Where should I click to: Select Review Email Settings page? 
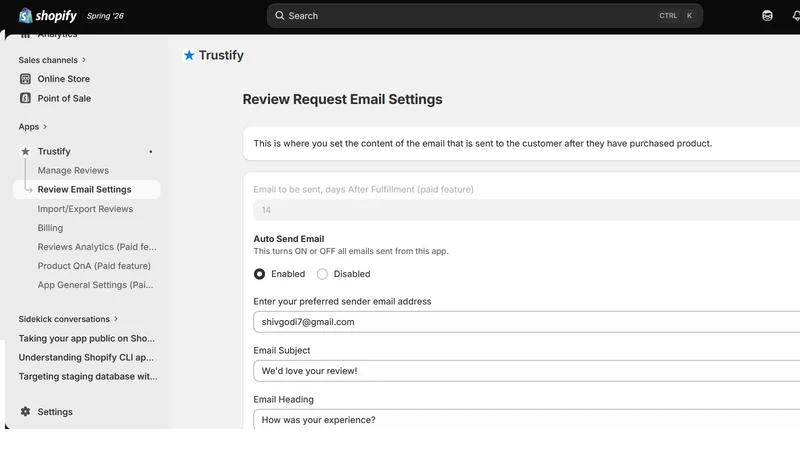pyautogui.click(x=87, y=189)
